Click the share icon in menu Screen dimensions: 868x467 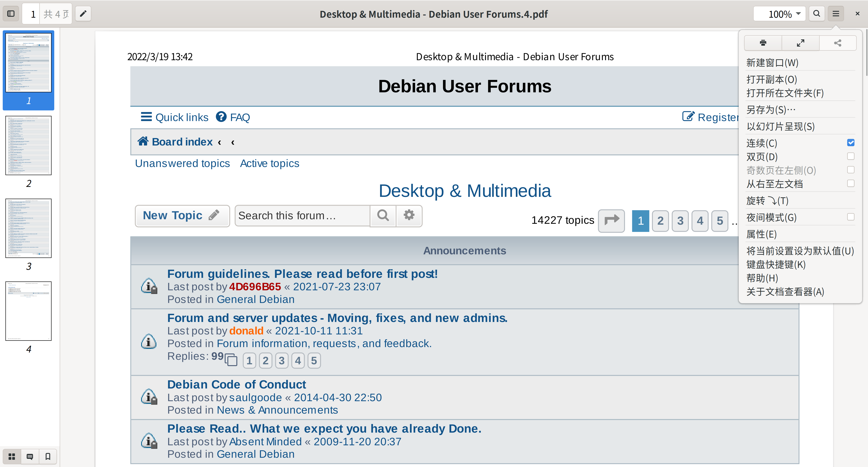coord(838,43)
